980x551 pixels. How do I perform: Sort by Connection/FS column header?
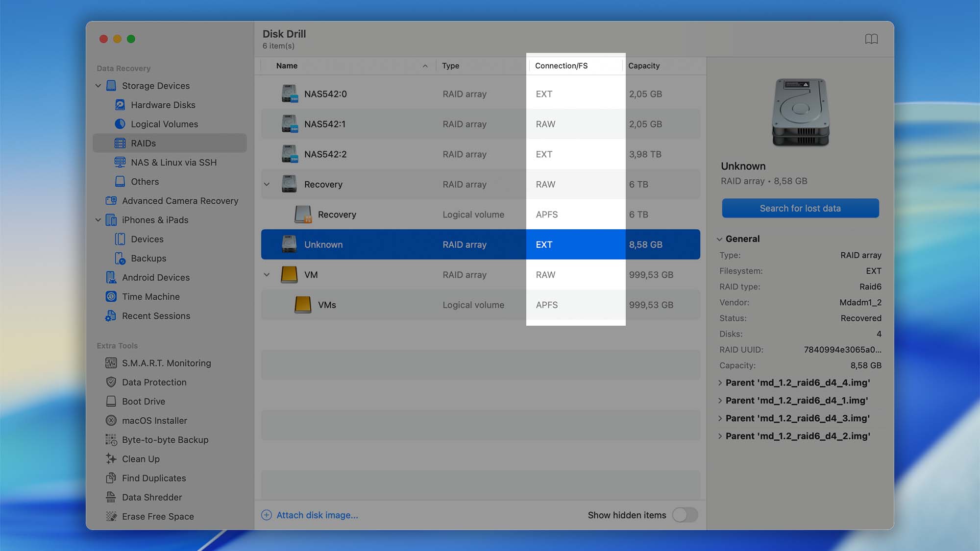coord(575,66)
